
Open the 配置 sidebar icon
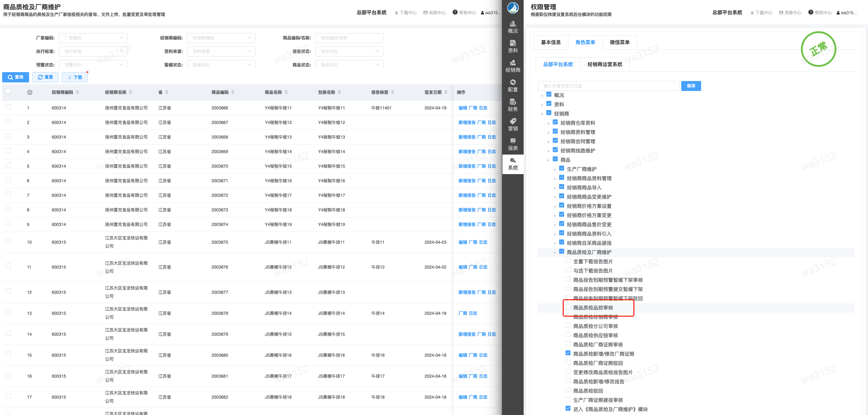(513, 86)
